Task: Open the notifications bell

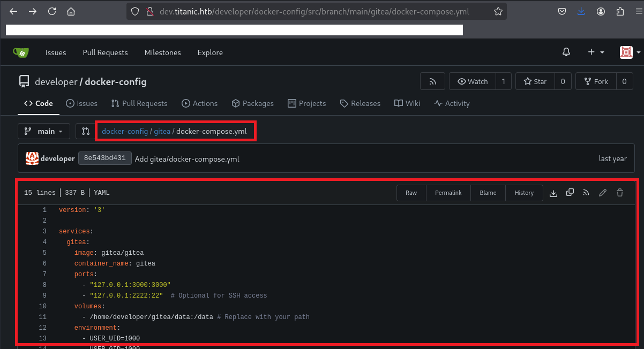Action: point(566,52)
